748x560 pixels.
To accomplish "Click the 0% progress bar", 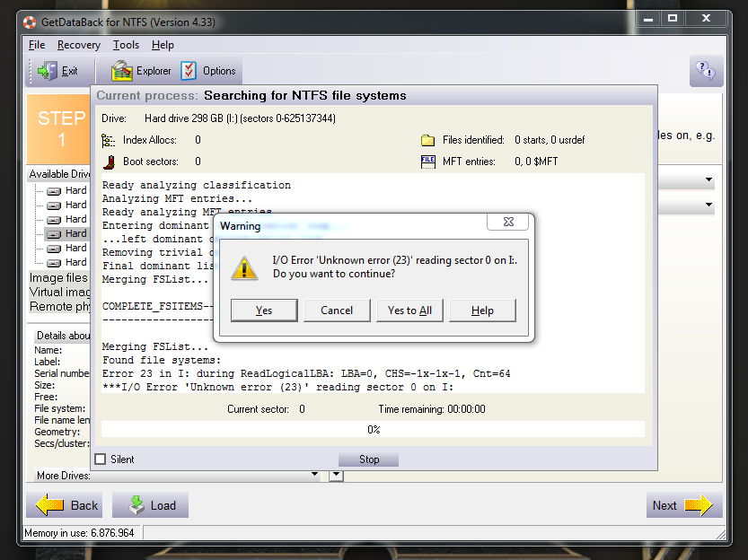I will [x=373, y=429].
